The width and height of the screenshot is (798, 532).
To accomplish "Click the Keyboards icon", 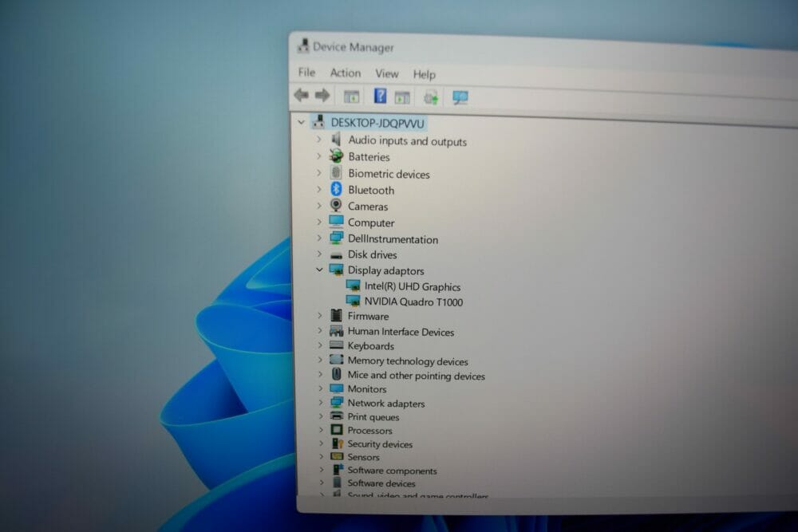I will (337, 345).
